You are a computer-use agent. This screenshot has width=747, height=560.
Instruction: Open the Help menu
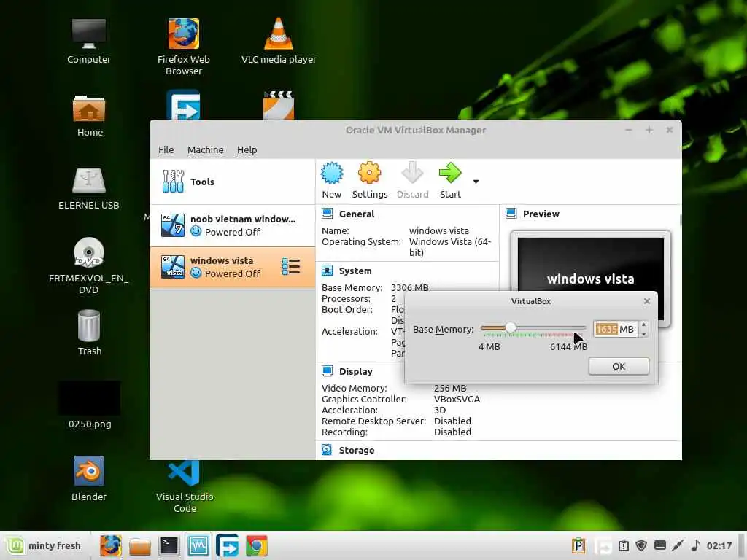click(x=247, y=150)
